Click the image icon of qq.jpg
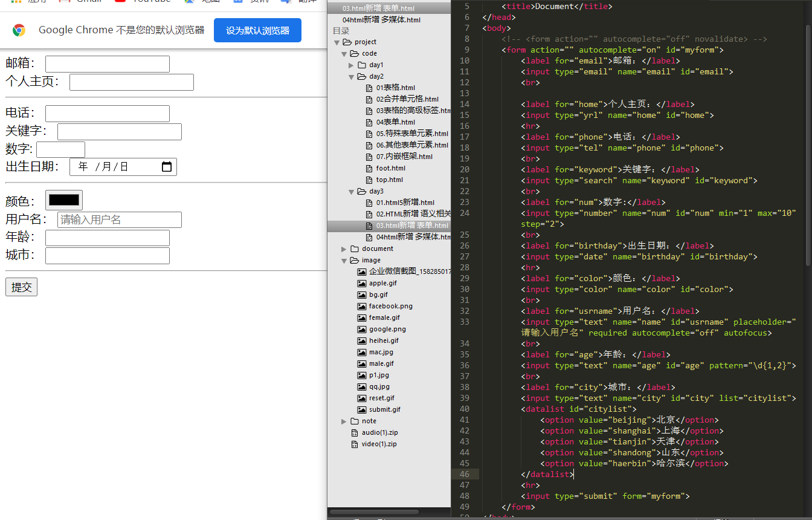Image resolution: width=812 pixels, height=520 pixels. point(362,387)
